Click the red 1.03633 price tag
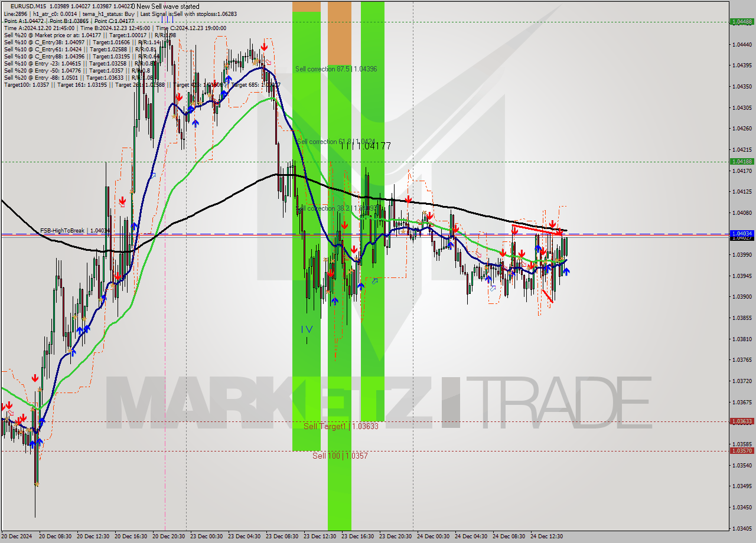 click(x=742, y=421)
